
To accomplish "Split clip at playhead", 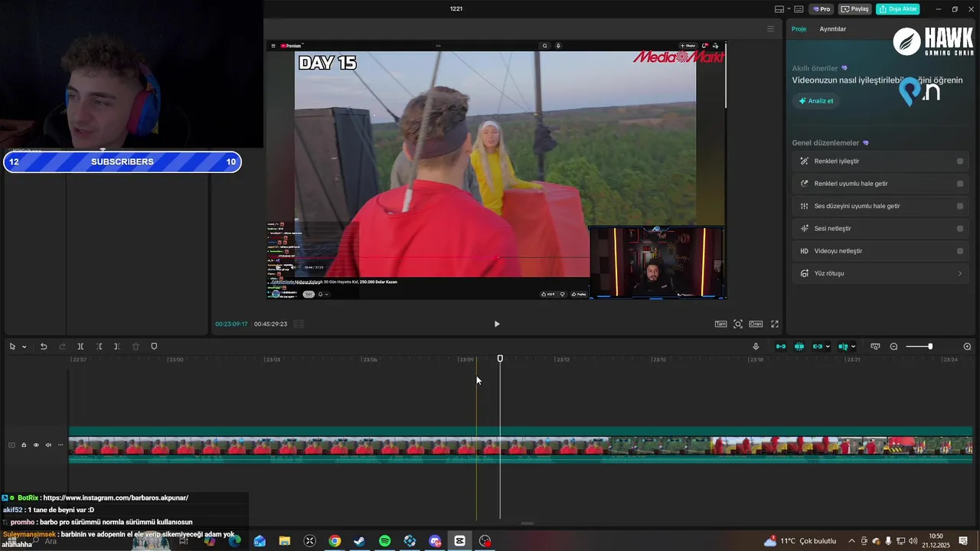I will [80, 347].
